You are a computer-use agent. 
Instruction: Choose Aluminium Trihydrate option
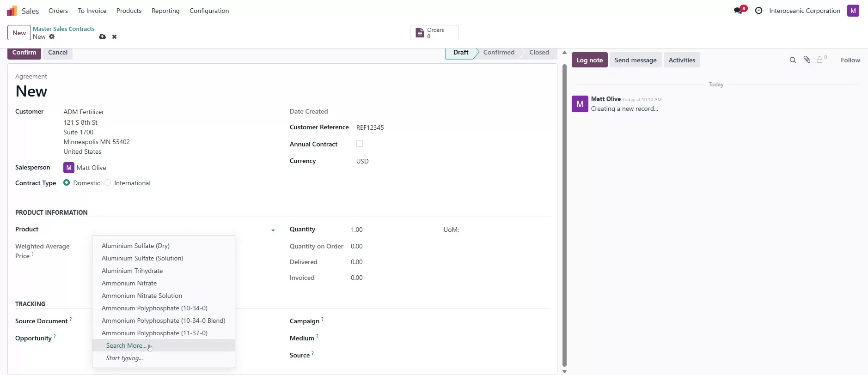tap(164, 271)
